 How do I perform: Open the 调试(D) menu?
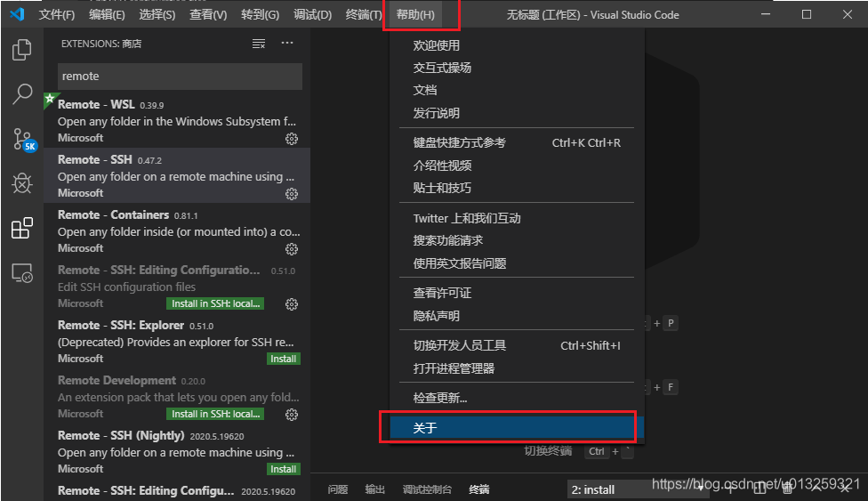(313, 15)
